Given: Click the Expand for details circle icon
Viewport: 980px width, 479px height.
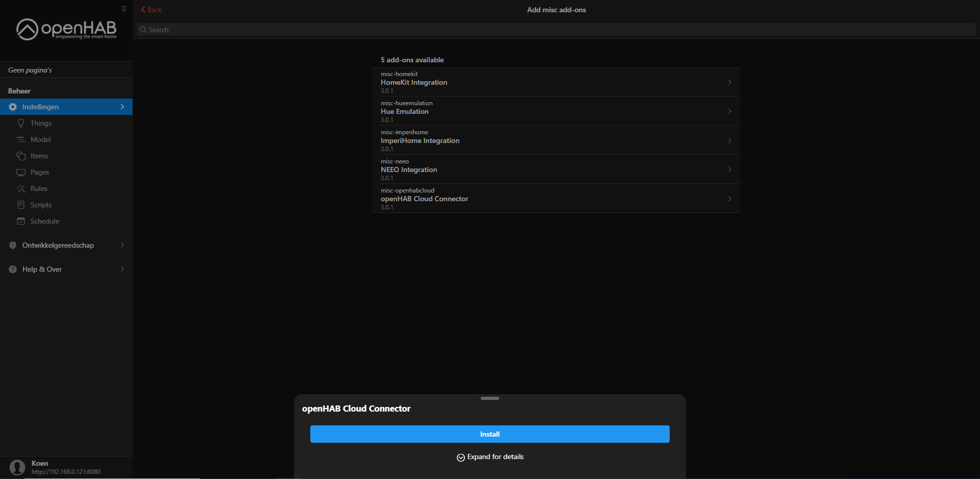Looking at the screenshot, I should [x=461, y=458].
